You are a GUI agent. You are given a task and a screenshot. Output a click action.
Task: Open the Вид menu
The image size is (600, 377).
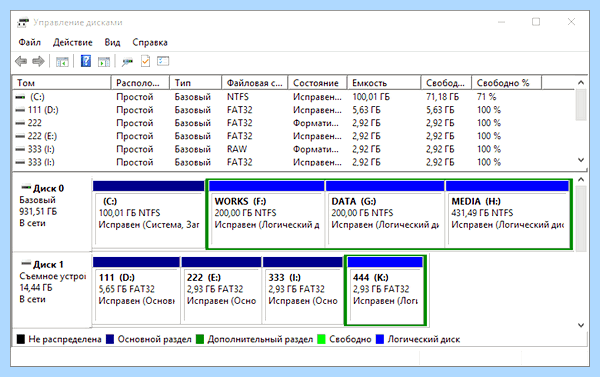tap(112, 42)
